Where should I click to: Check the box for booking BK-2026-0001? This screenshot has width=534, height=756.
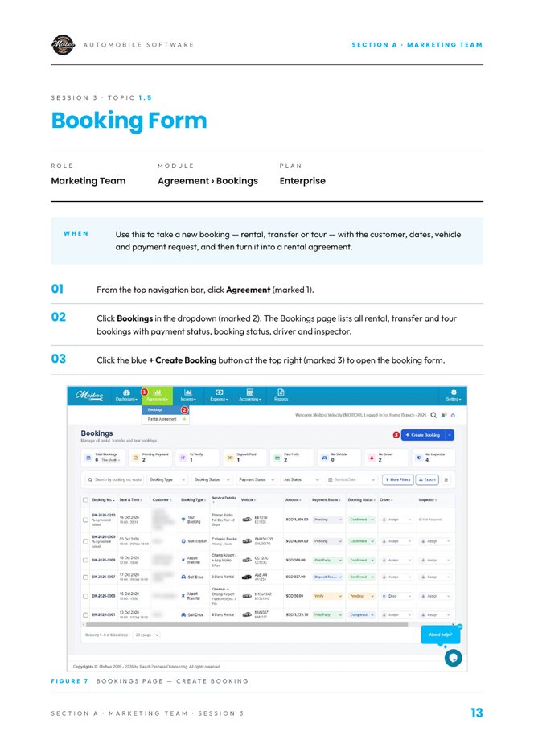point(85,614)
